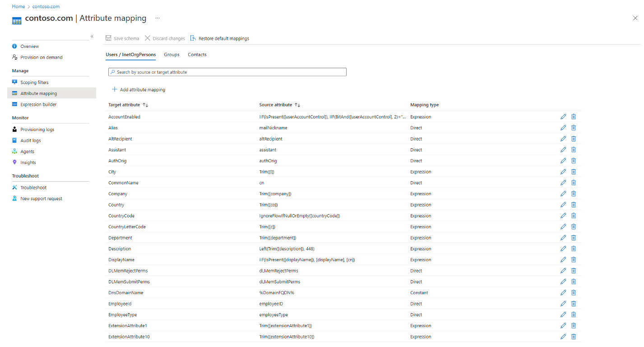
Task: Switch to the Groups tab
Action: point(171,55)
